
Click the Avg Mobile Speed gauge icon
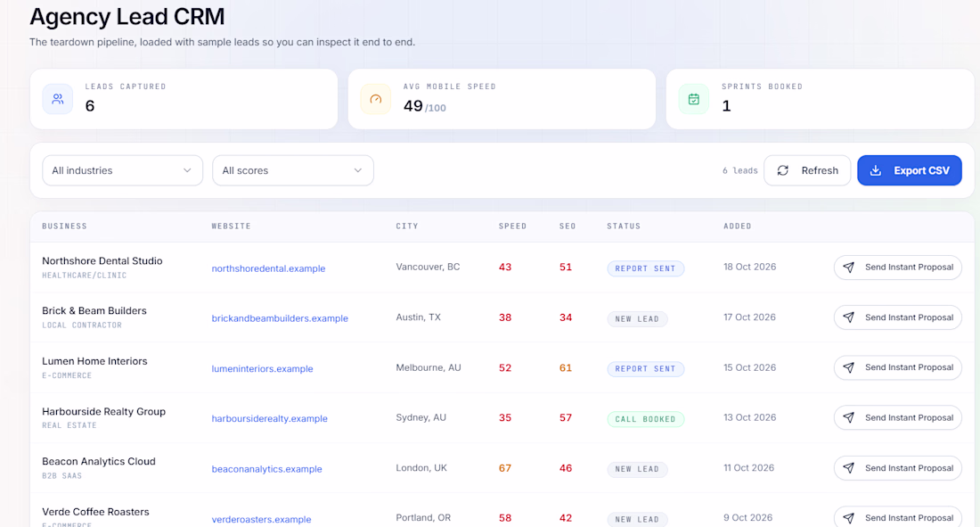tap(376, 99)
